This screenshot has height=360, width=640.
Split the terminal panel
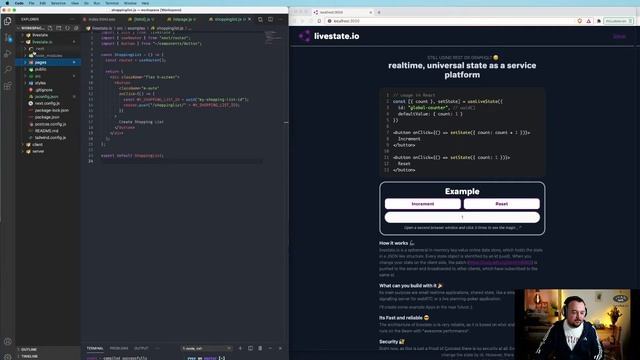[x=250, y=348]
